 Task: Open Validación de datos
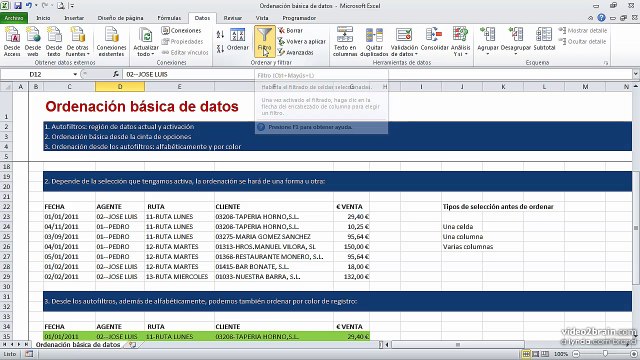click(x=404, y=41)
